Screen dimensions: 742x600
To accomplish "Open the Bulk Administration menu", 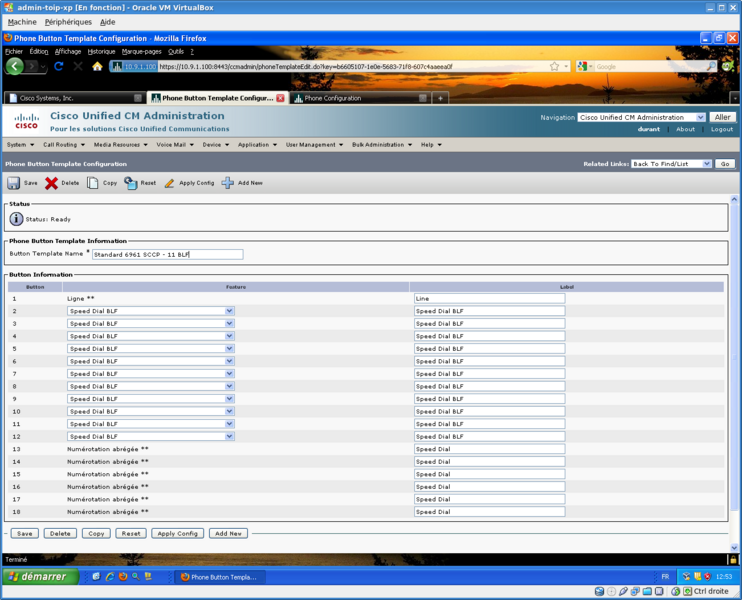I will pos(381,144).
